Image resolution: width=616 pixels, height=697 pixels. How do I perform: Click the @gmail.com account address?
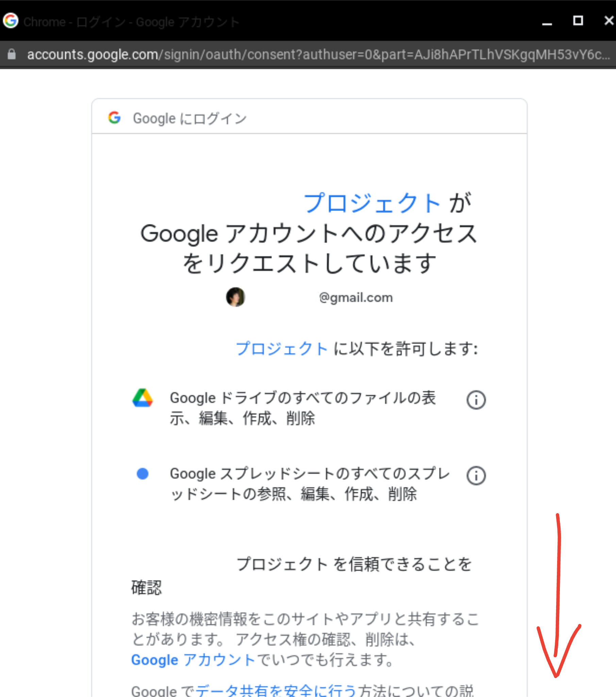pos(355,298)
